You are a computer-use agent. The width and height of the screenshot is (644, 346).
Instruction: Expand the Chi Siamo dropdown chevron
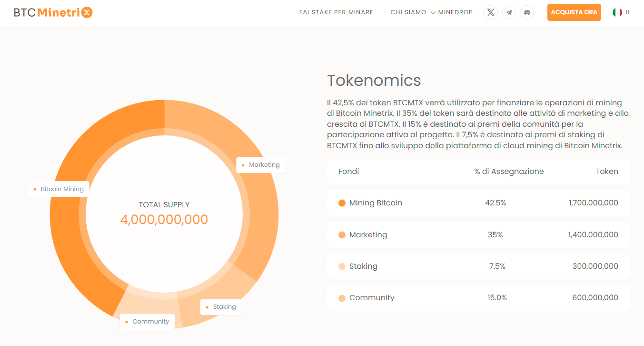[433, 13]
